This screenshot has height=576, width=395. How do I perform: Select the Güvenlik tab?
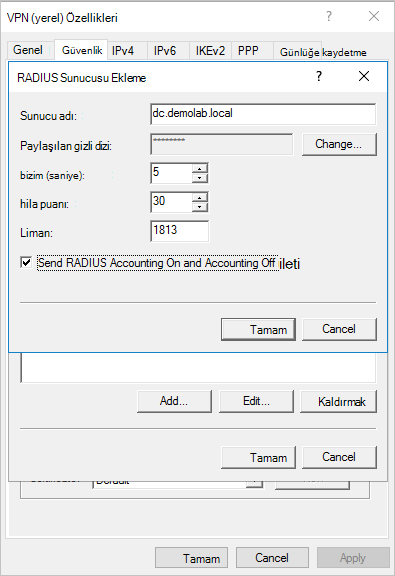coord(82,50)
